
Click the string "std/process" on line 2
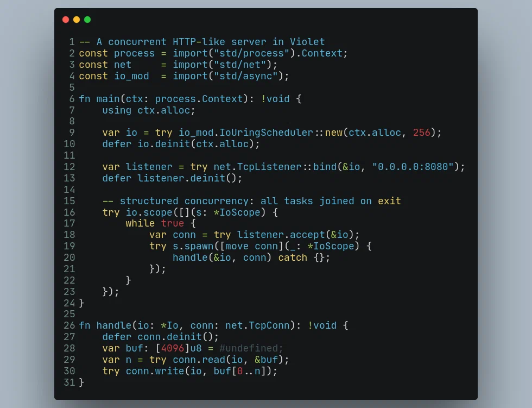[252, 53]
